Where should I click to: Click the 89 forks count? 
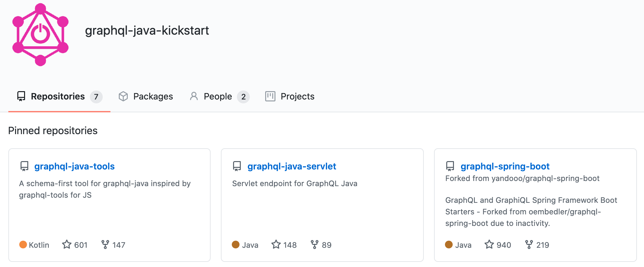click(x=326, y=245)
